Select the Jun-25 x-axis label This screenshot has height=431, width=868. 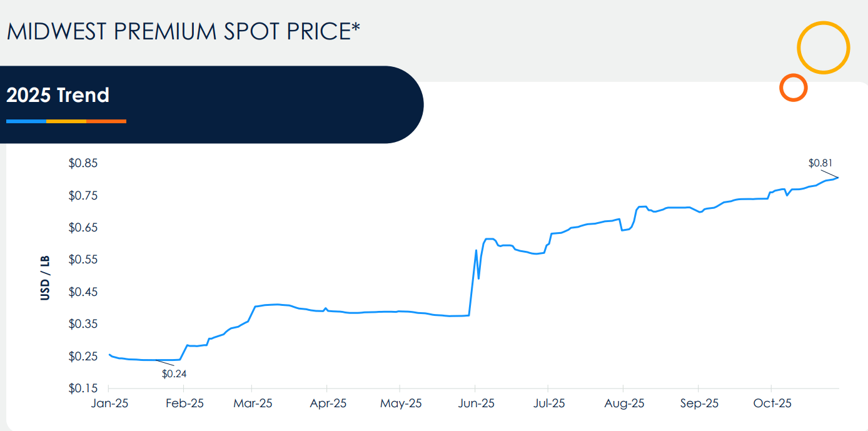point(475,403)
